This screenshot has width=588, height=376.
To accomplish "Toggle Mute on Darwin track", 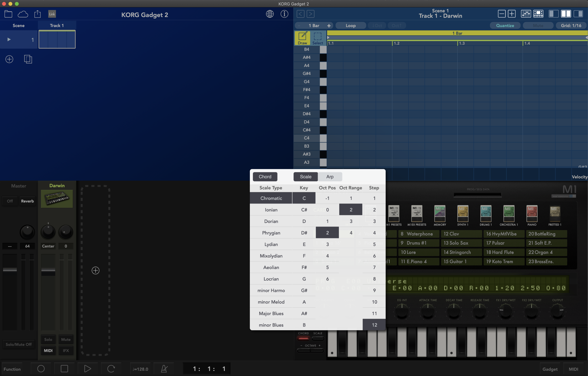I will coord(66,339).
